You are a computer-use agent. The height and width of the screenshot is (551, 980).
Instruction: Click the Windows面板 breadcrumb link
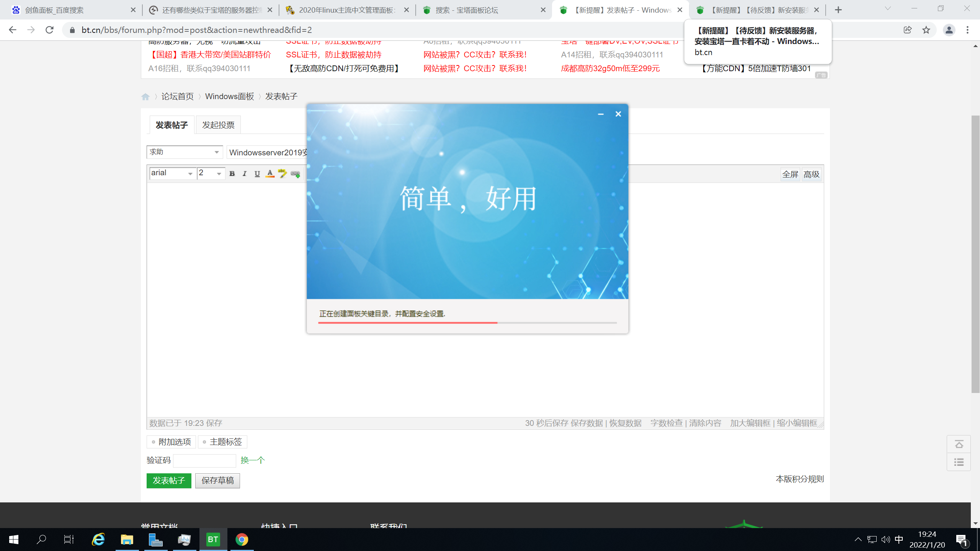[x=230, y=96]
